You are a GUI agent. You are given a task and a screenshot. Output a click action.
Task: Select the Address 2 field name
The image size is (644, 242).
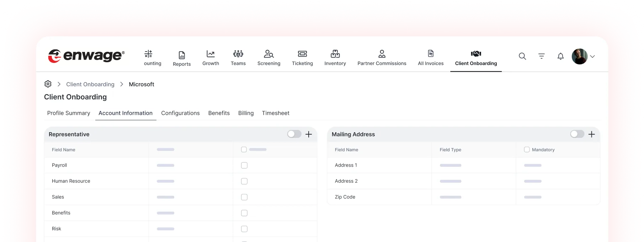click(x=346, y=181)
